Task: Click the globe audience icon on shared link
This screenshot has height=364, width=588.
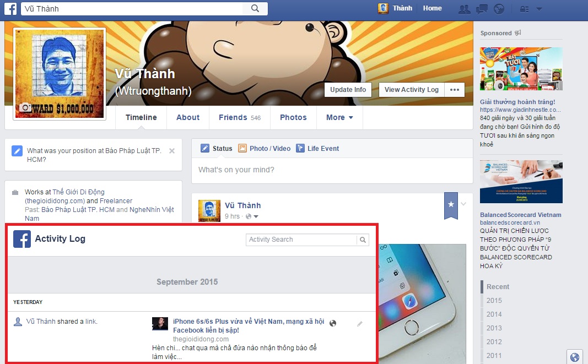Action: pos(333,324)
